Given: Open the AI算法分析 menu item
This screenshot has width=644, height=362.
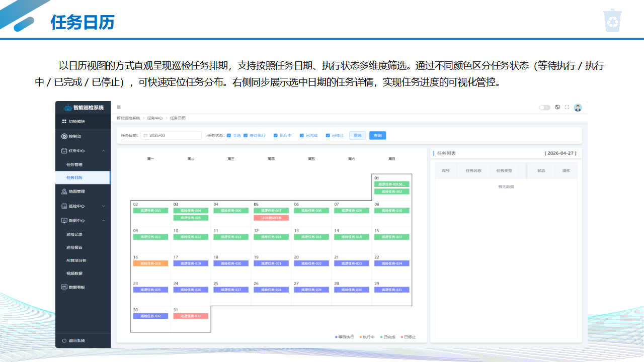Looking at the screenshot, I should coord(76,260).
